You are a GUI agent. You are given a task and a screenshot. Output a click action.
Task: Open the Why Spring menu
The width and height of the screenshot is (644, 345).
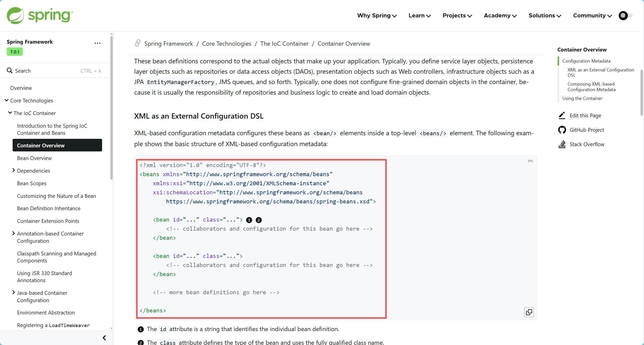[x=377, y=16]
